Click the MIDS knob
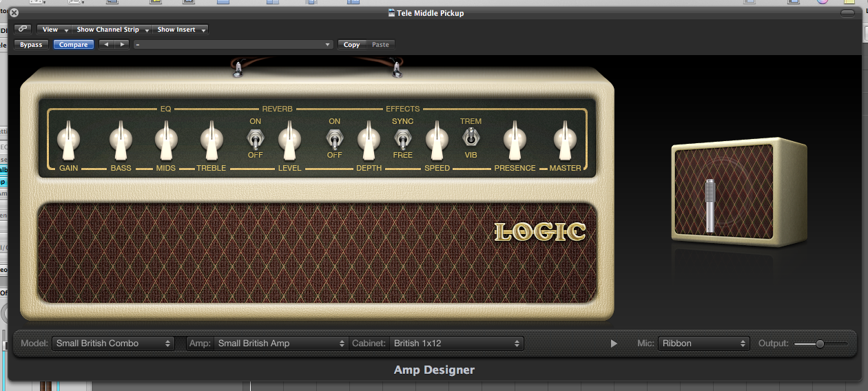This screenshot has height=391, width=868. click(166, 140)
